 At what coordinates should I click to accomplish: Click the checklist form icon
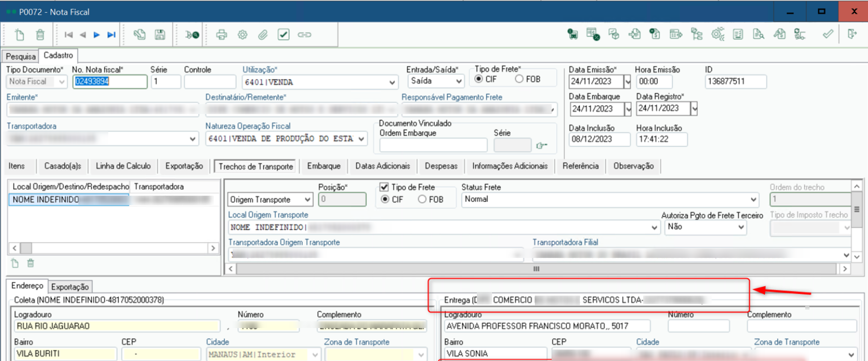[738, 35]
